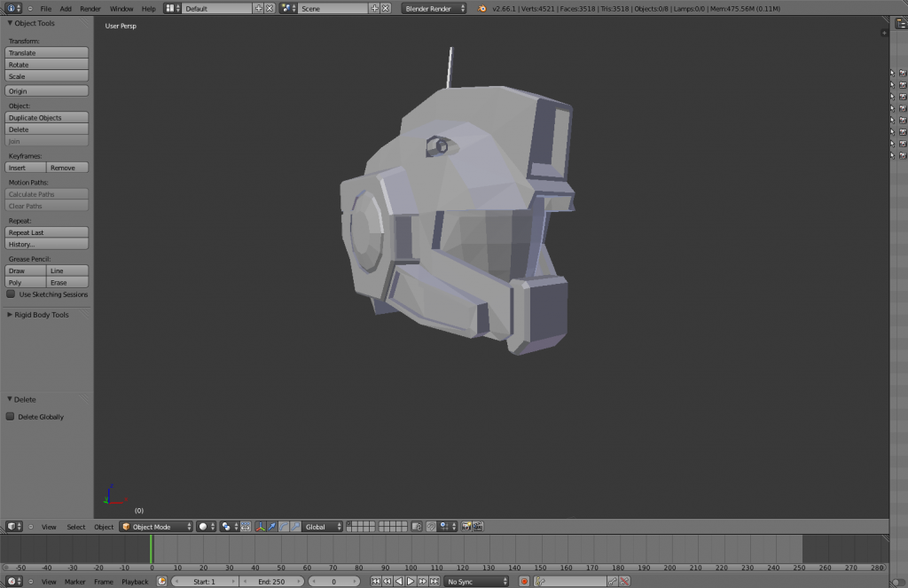Viewport: 908px width, 588px height.
Task: Enable Use Sketching Sessions checkbox
Action: click(x=11, y=294)
